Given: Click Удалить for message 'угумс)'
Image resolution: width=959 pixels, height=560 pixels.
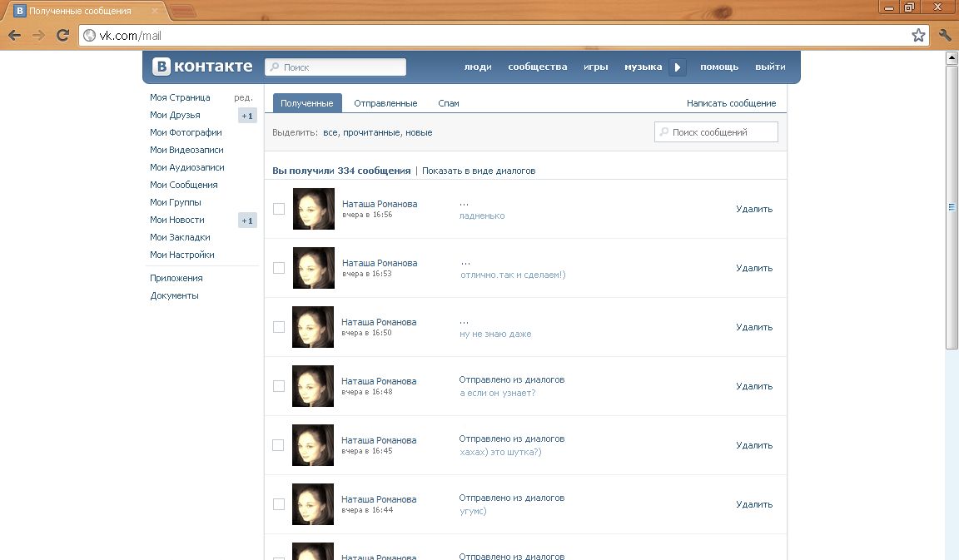Looking at the screenshot, I should tap(754, 504).
